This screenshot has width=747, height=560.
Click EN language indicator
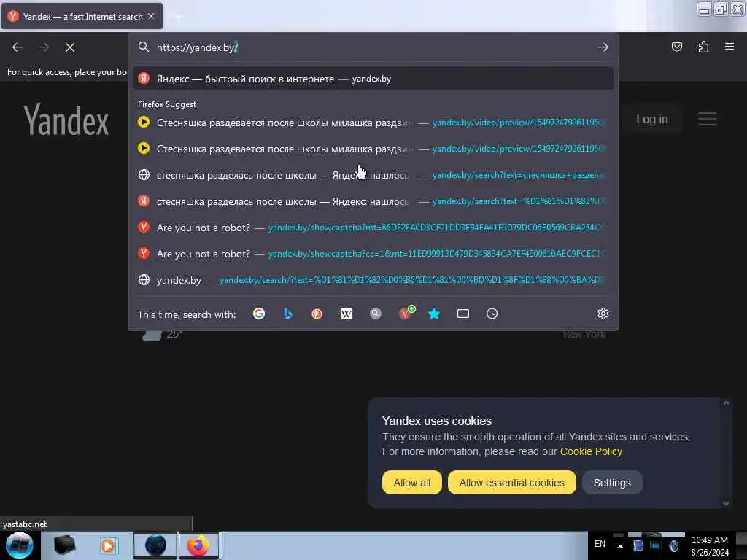point(600,544)
